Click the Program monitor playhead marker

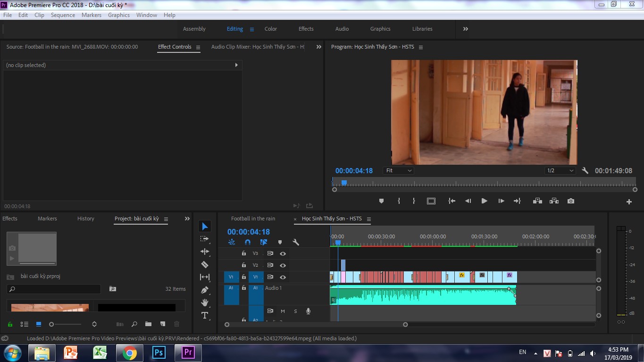[x=344, y=183]
